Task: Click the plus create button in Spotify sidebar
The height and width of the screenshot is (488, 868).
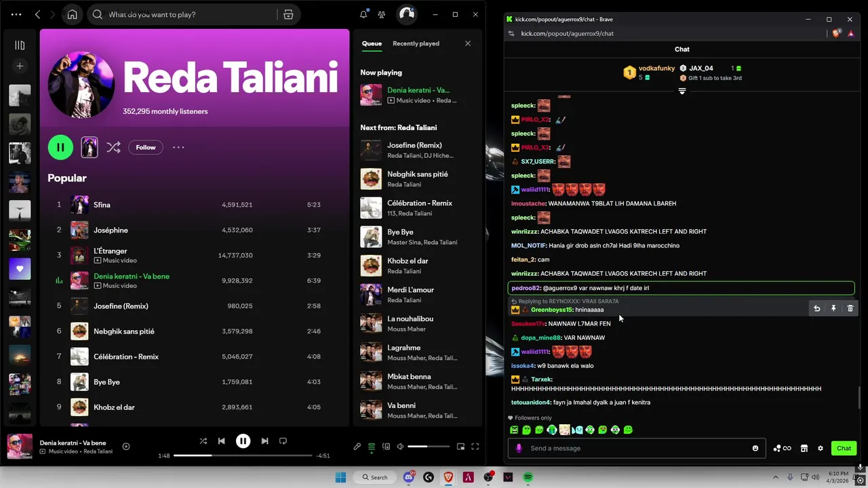Action: (20, 66)
